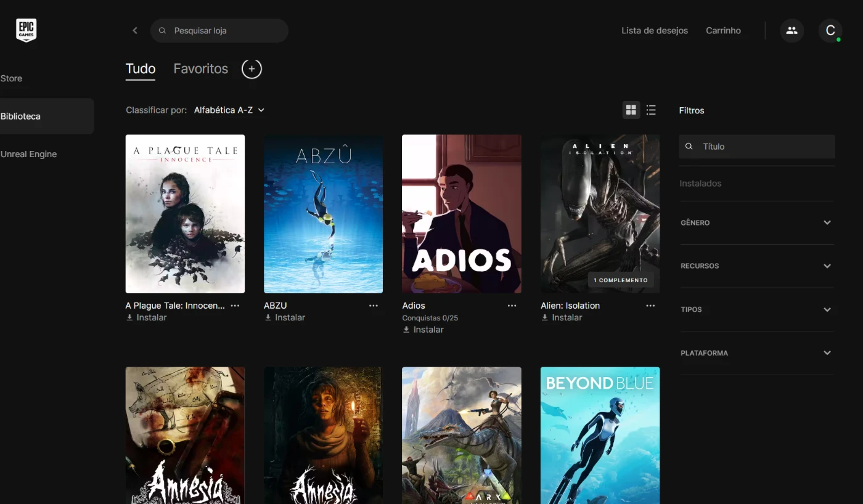
Task: Open the Adios cover art
Action: coord(462,214)
